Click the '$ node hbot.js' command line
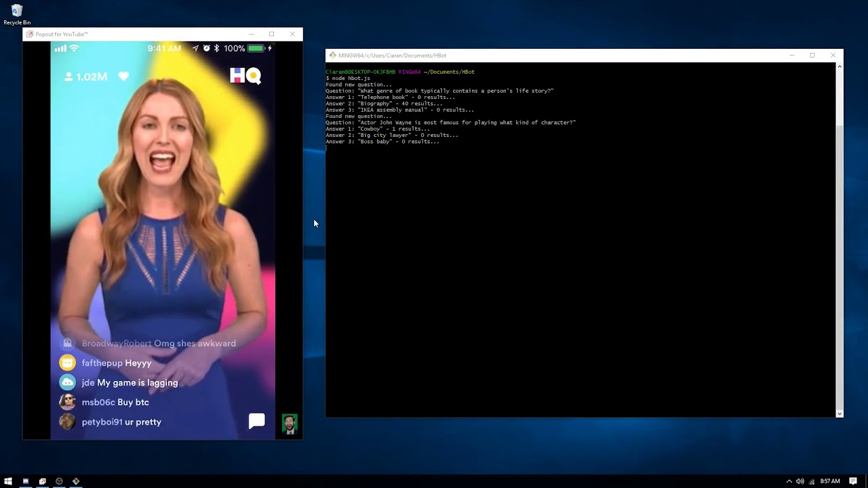868x488 pixels. tap(348, 79)
